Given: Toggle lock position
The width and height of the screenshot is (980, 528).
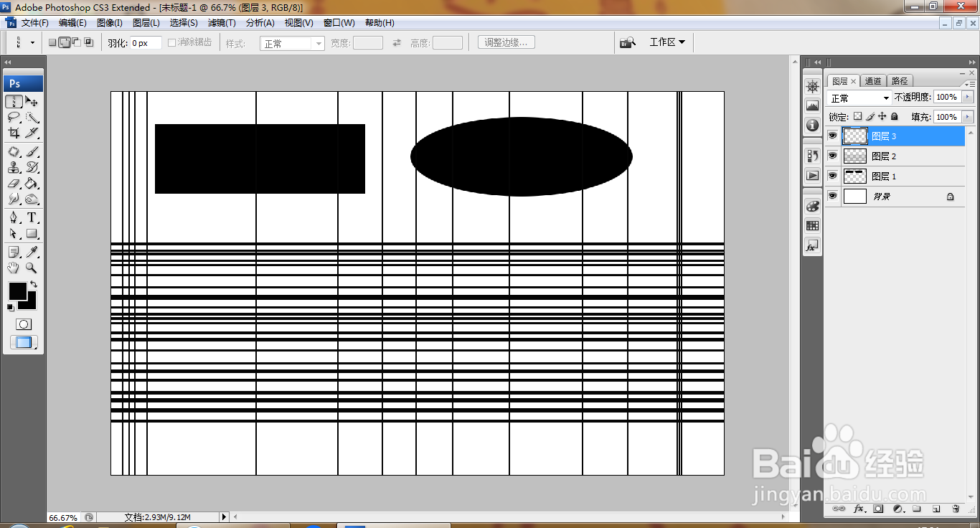Looking at the screenshot, I should coord(882,116).
